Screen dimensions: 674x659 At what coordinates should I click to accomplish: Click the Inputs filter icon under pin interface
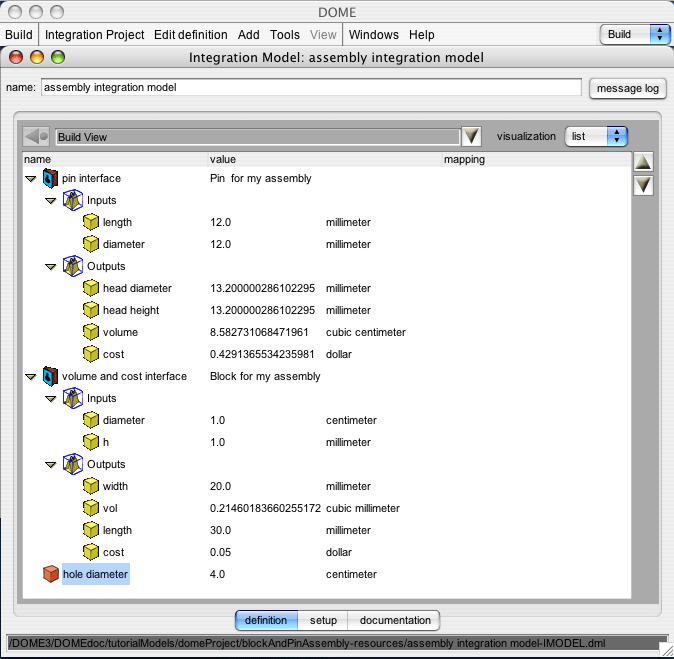coord(73,200)
